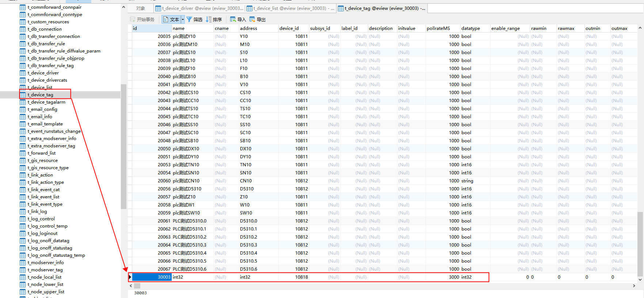Click the 导入 import icon
Image resolution: width=644 pixels, height=298 pixels.
point(233,19)
